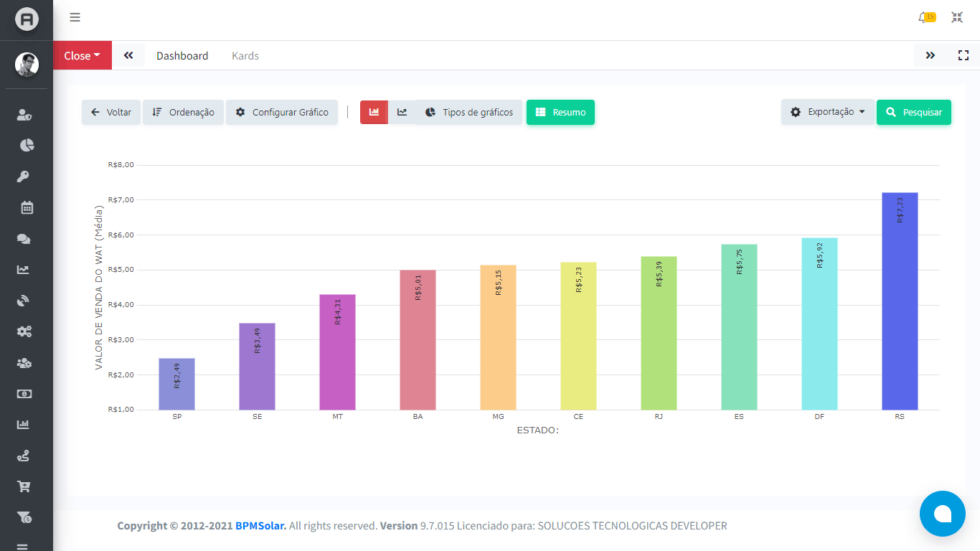This screenshot has height=551, width=980.
Task: Click the pie chart sidebar icon
Action: (27, 146)
